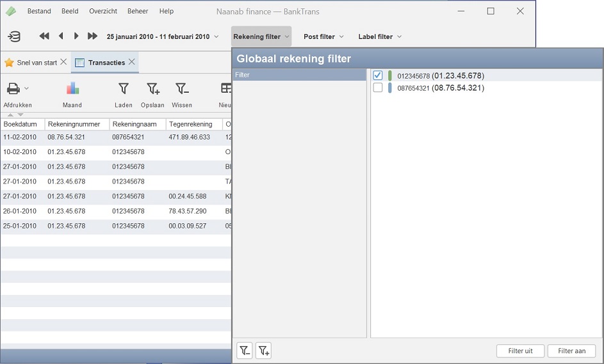Open the Overzicht menu
The width and height of the screenshot is (604, 364).
(103, 11)
